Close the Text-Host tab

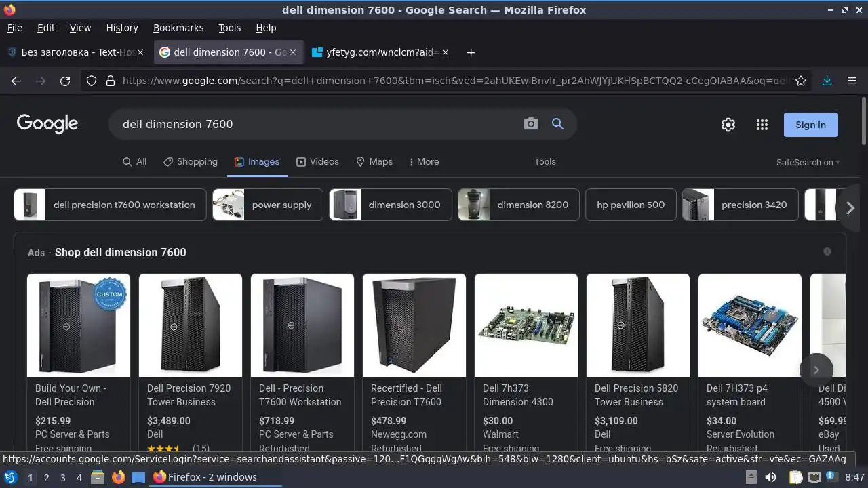140,52
